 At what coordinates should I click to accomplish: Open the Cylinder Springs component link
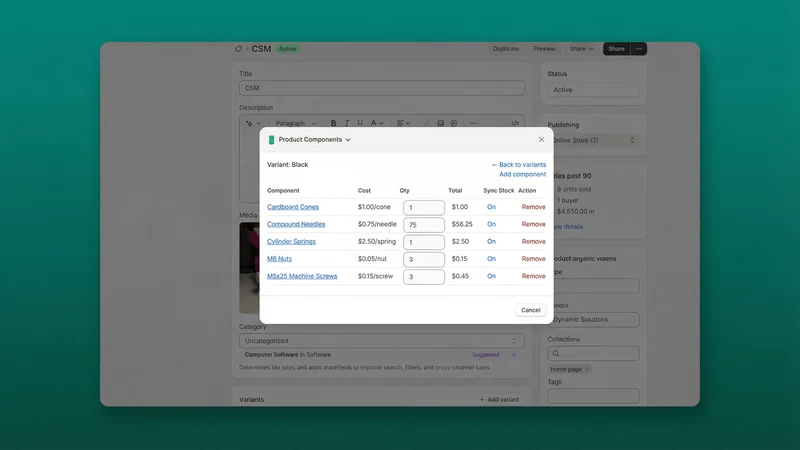pos(291,241)
